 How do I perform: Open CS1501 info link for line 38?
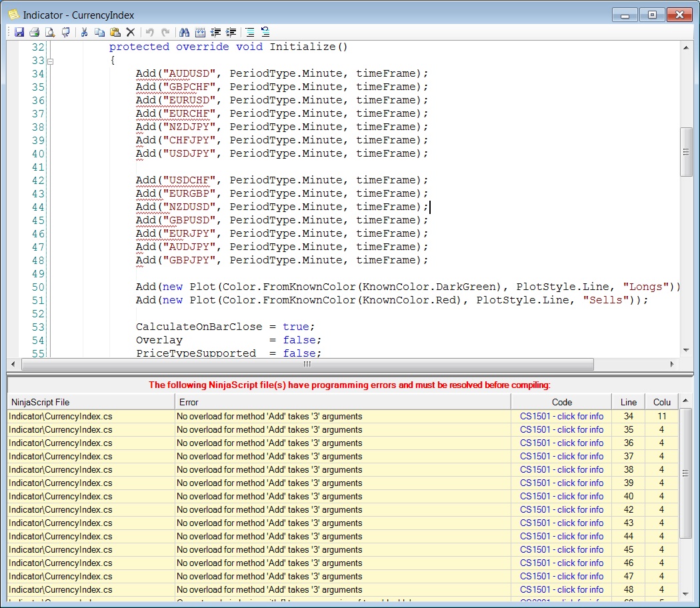point(561,469)
